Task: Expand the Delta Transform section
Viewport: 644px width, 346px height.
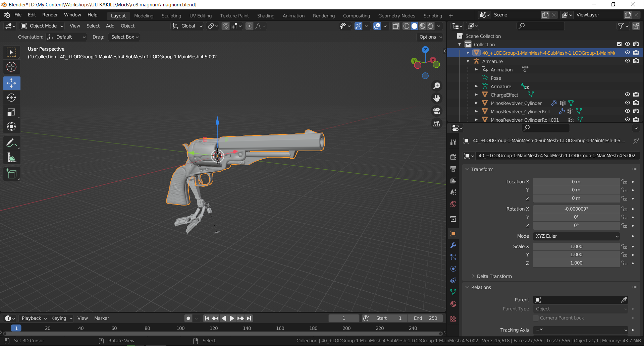Action: [x=494, y=276]
